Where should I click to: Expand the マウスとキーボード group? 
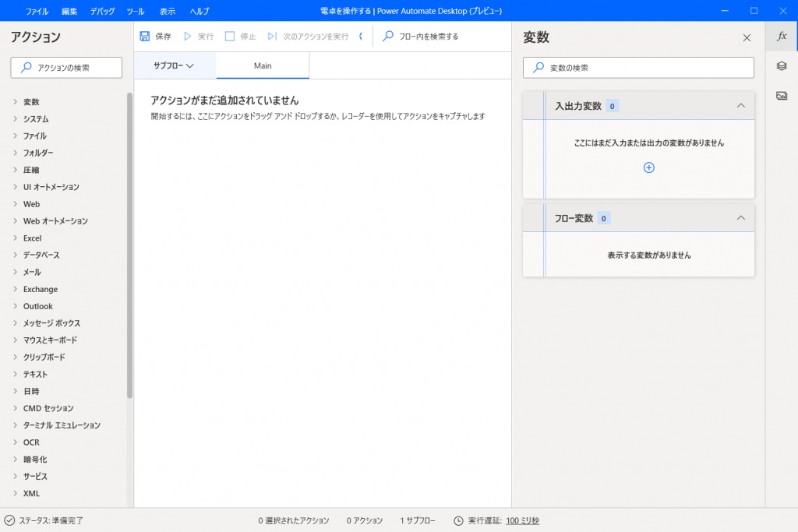(x=16, y=340)
